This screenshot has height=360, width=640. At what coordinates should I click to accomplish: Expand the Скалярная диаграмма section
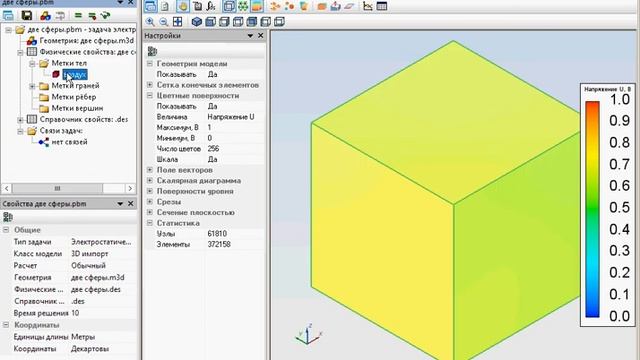coord(149,180)
